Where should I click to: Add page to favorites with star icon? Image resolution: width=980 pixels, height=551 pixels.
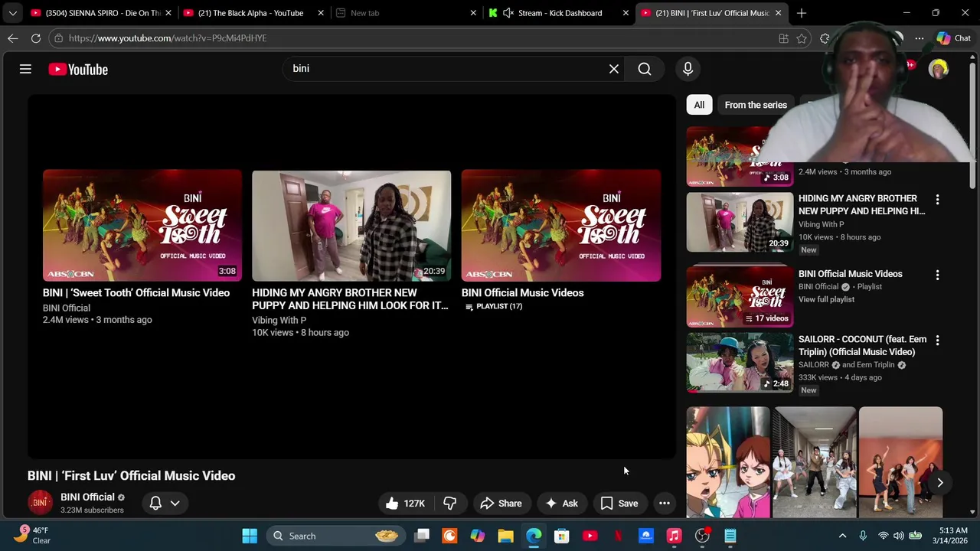tap(802, 38)
